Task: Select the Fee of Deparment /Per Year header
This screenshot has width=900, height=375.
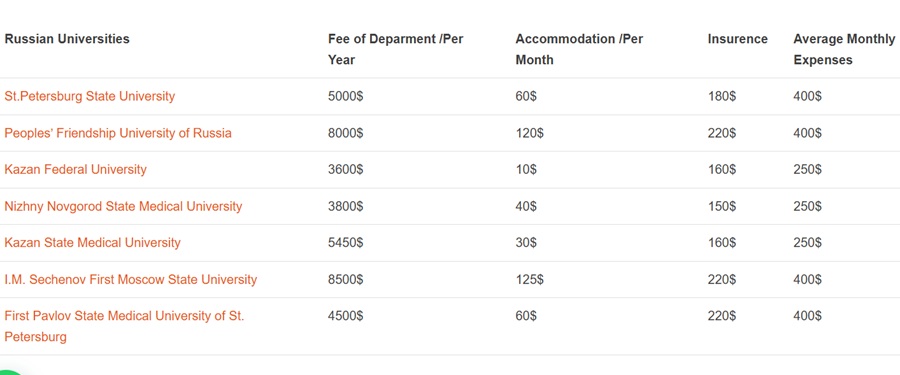Action: [x=396, y=49]
